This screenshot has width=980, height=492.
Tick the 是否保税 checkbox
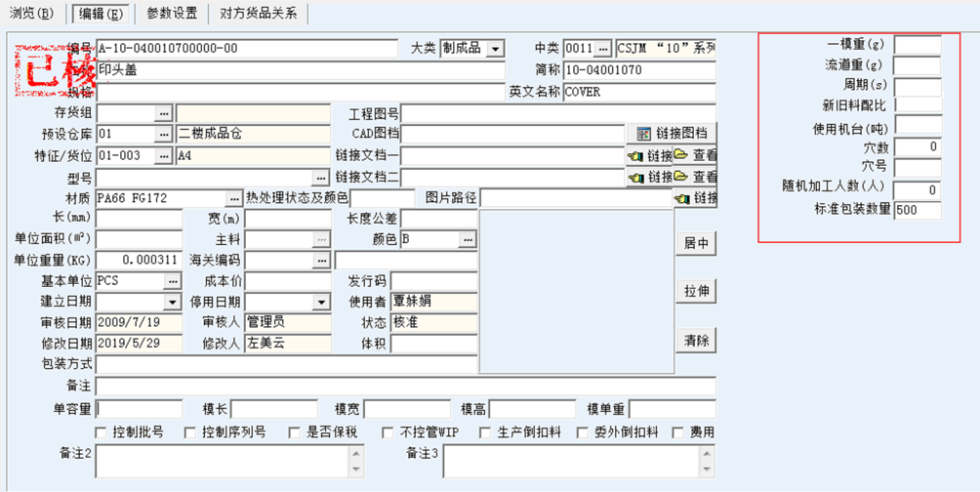click(x=295, y=432)
